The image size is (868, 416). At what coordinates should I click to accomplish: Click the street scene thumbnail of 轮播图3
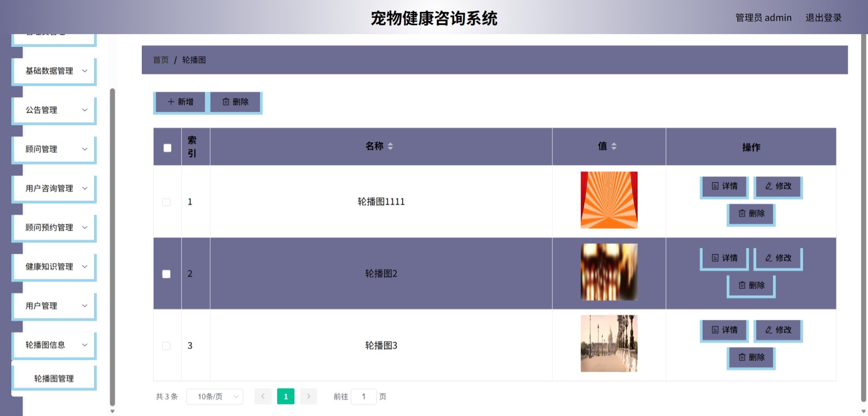pyautogui.click(x=609, y=344)
